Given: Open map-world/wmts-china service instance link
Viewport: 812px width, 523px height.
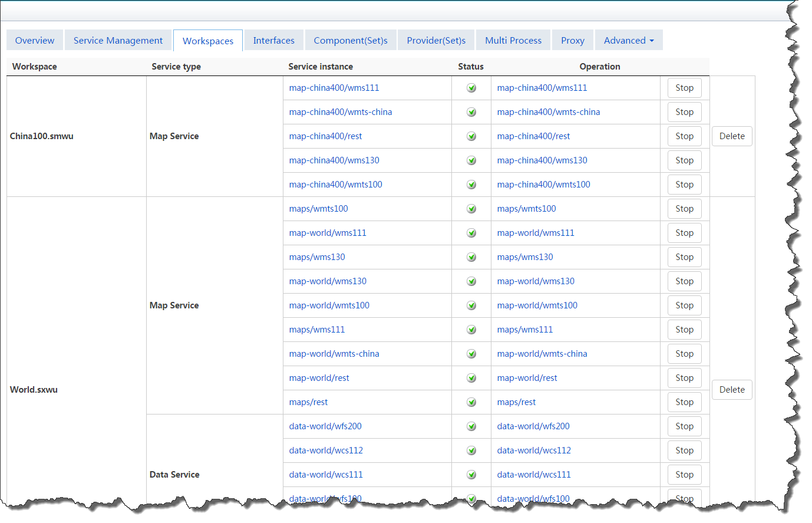Looking at the screenshot, I should point(334,354).
